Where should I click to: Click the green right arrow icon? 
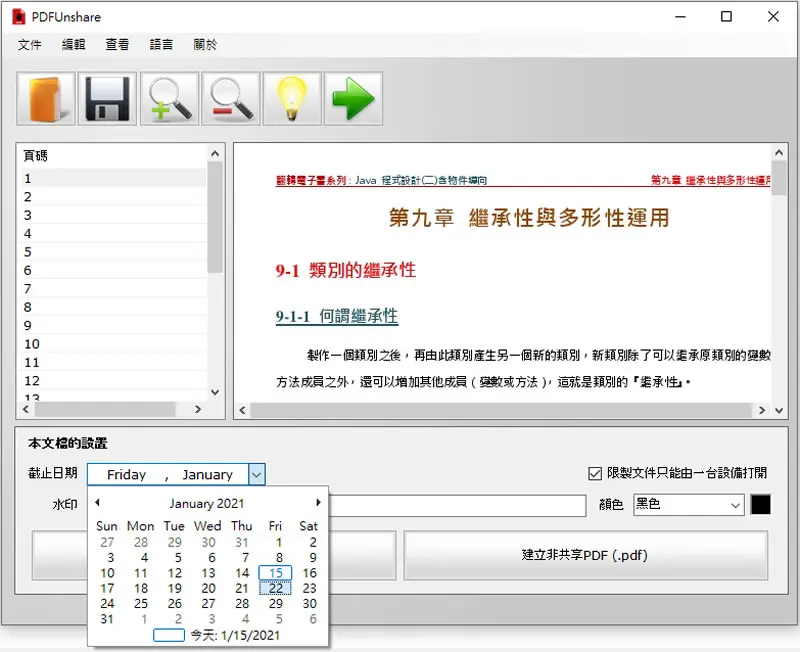point(353,99)
